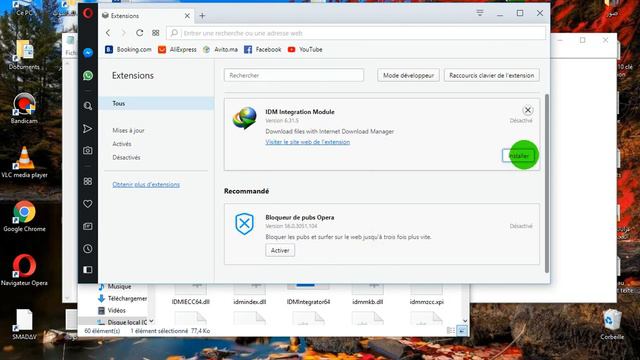Launch Bandicam from the desktop

click(x=24, y=108)
